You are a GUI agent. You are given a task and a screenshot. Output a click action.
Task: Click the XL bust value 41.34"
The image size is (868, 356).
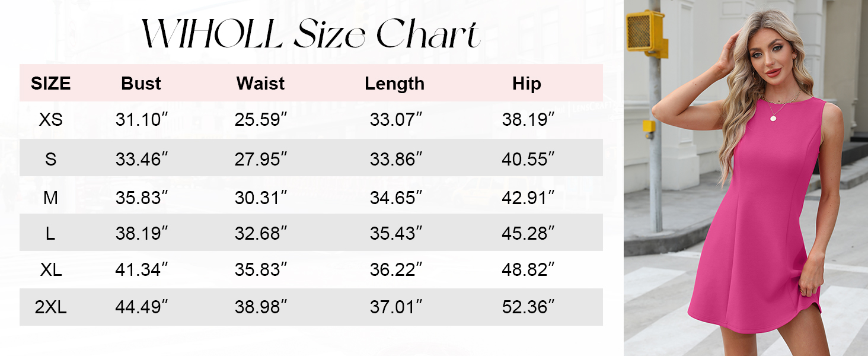(142, 270)
